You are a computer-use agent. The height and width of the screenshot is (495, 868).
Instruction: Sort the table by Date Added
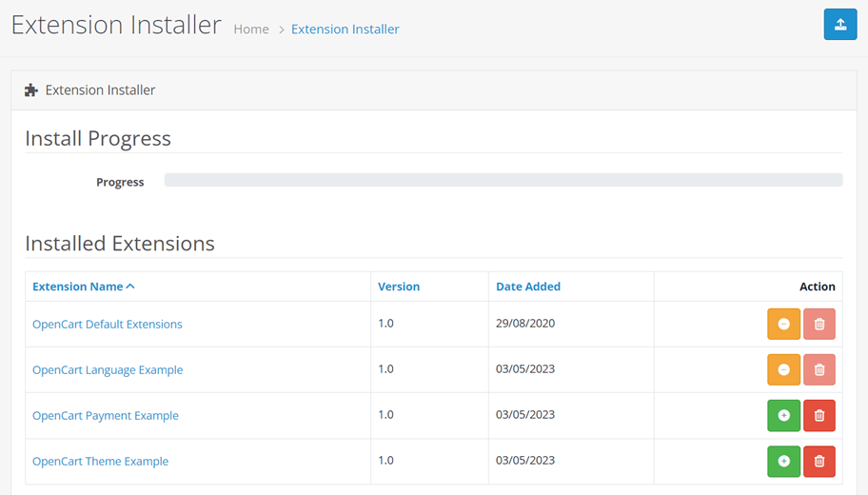pos(528,287)
